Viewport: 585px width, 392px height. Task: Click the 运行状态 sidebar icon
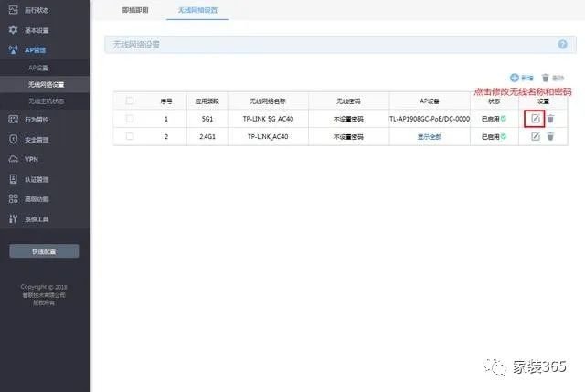pyautogui.click(x=13, y=10)
